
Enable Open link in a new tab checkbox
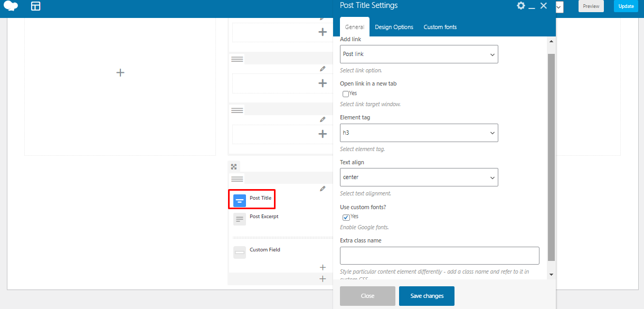346,94
